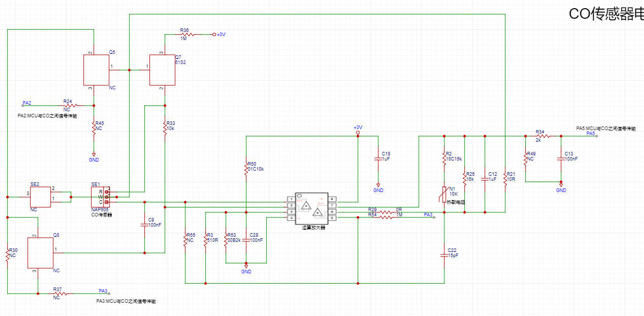Select the Q7 61S2 component block
The height and width of the screenshot is (316, 644).
point(162,70)
